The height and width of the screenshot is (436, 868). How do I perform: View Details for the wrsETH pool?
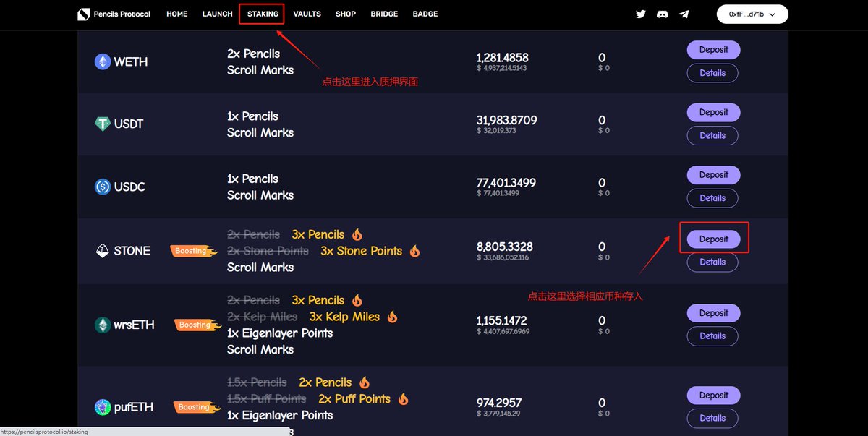point(712,336)
